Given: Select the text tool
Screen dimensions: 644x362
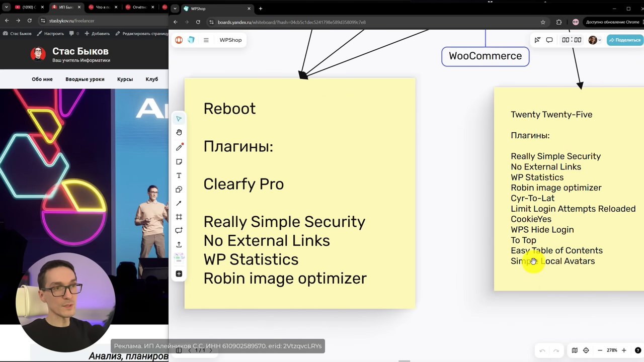Looking at the screenshot, I should pos(179,175).
